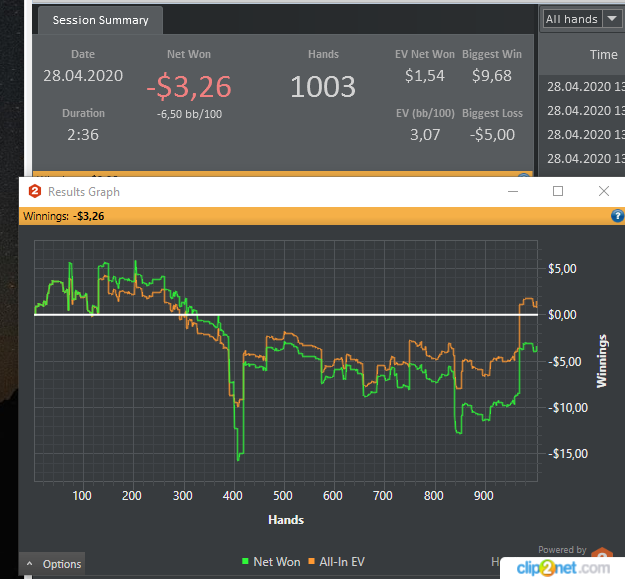Click the Duration value 2:36
This screenshot has width=625, height=579.
83,135
